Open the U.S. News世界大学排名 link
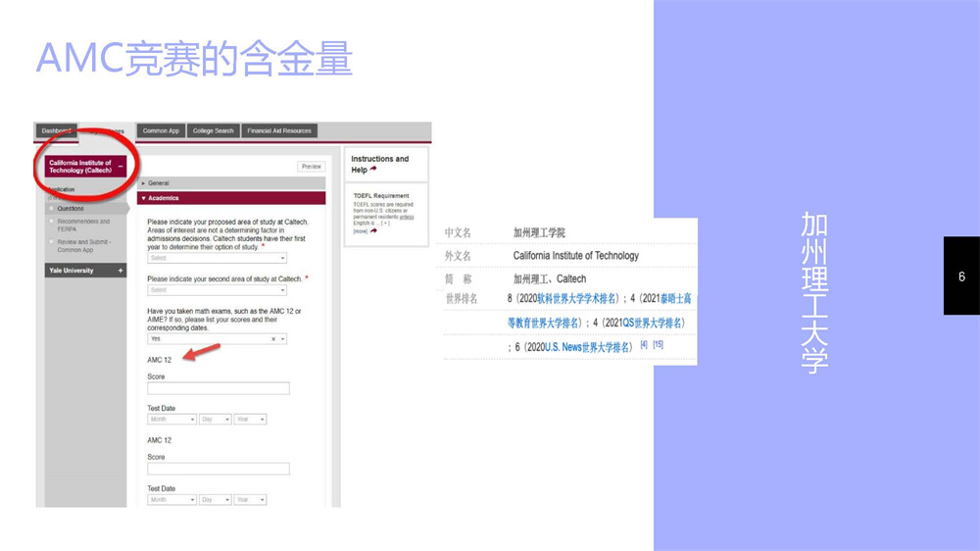The width and height of the screenshot is (980, 551). click(587, 347)
